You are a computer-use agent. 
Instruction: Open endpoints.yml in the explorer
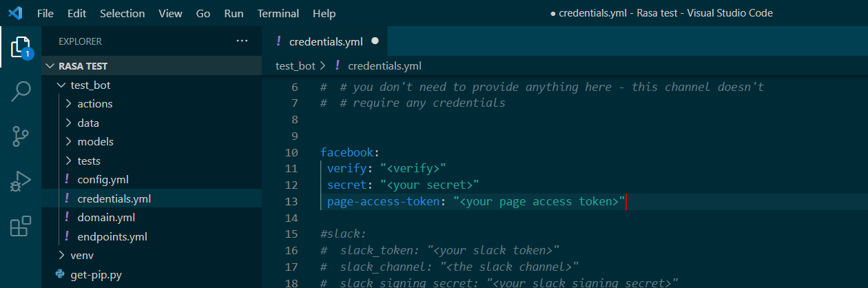click(x=112, y=236)
